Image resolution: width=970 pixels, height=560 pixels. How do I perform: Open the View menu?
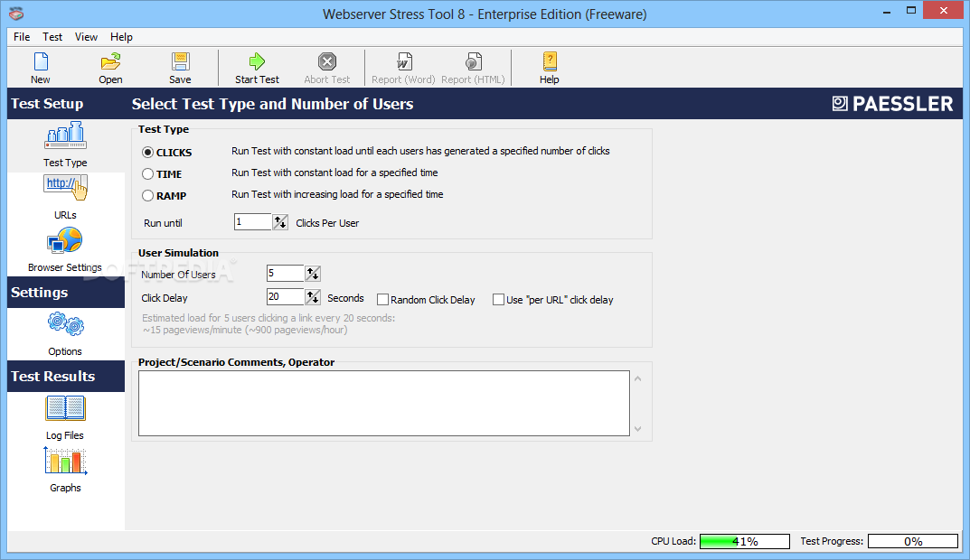coord(86,37)
